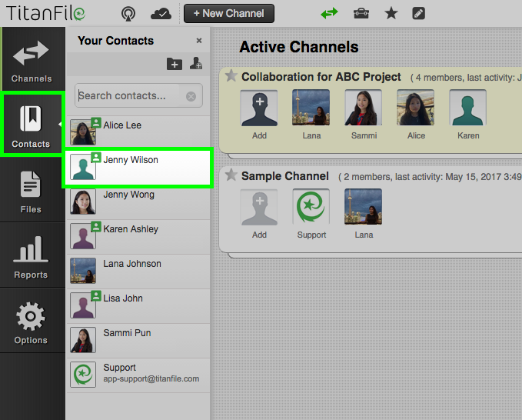The width and height of the screenshot is (522, 420).
Task: Select Alice Lee in contacts list
Action: coord(138,133)
